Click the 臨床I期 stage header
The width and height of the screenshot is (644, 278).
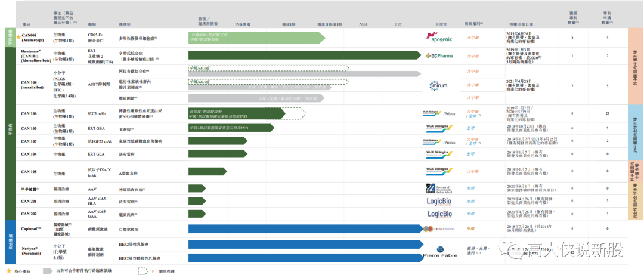click(x=289, y=24)
